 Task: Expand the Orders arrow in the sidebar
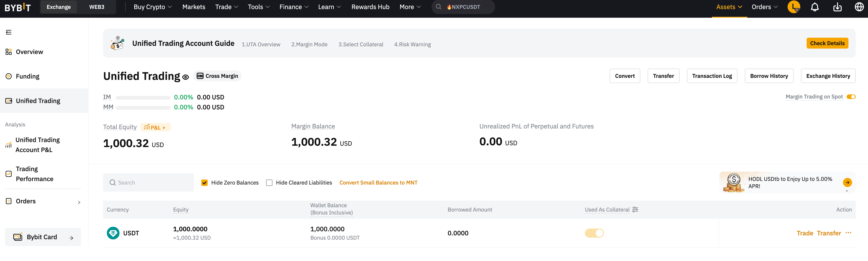79,203
